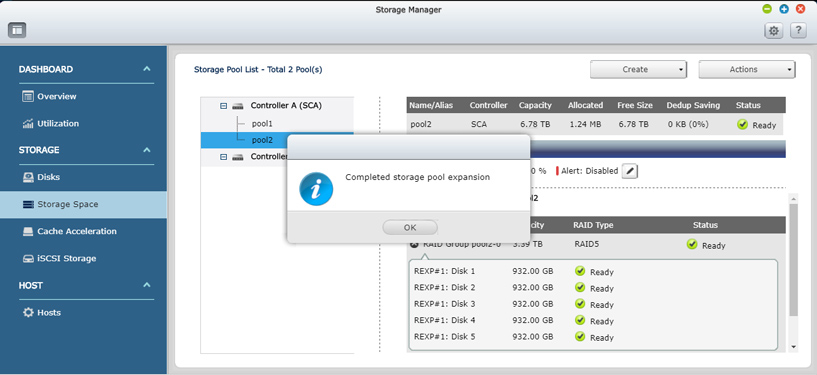Screen dimensions: 817x375
Task: Click the Disks sidebar icon
Action: (28, 177)
